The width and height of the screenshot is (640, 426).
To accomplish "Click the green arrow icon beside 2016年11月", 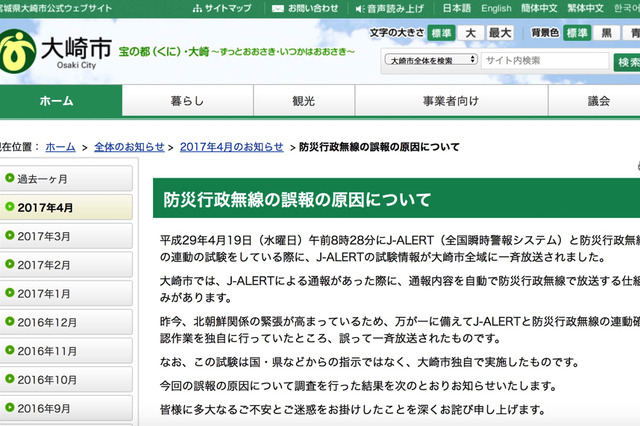I will 10,350.
